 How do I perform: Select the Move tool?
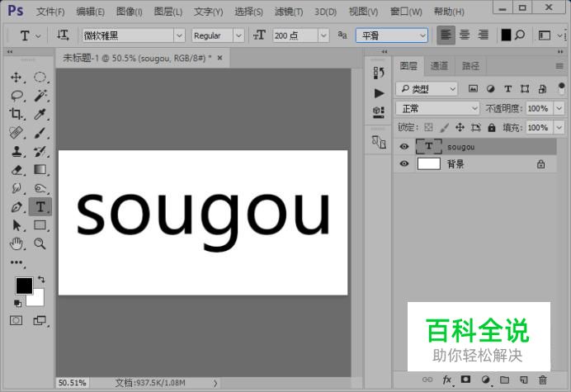coord(17,77)
